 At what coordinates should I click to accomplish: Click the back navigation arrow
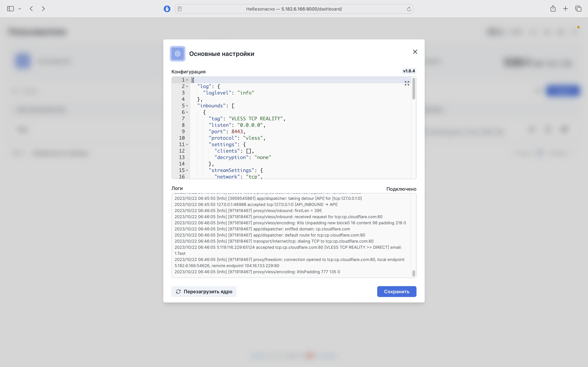coord(31,8)
